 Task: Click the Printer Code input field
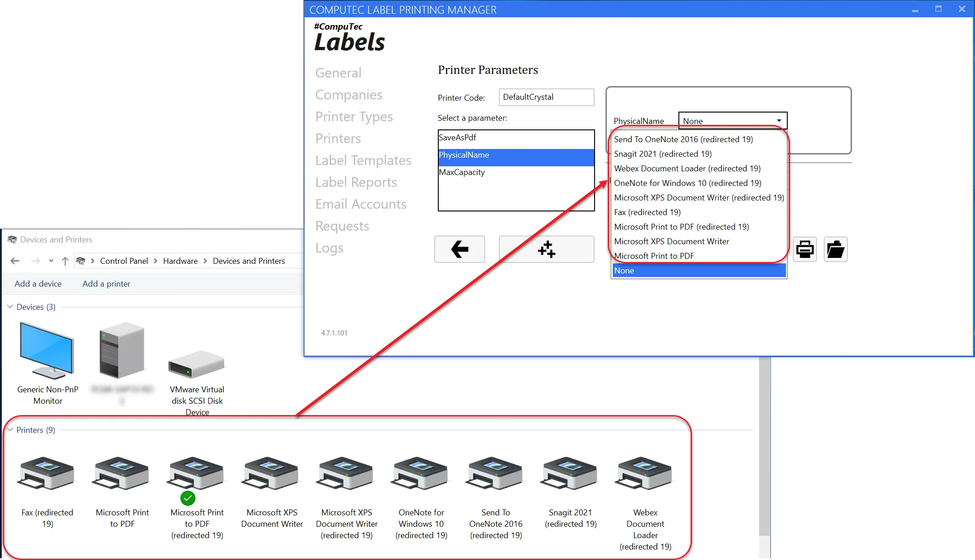pyautogui.click(x=546, y=97)
